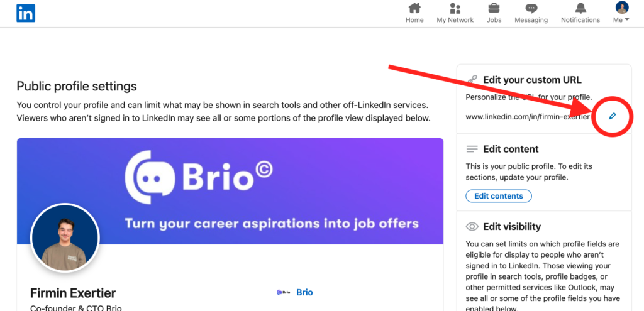644x311 pixels.
Task: Open the My Network icon
Action: coord(455,9)
